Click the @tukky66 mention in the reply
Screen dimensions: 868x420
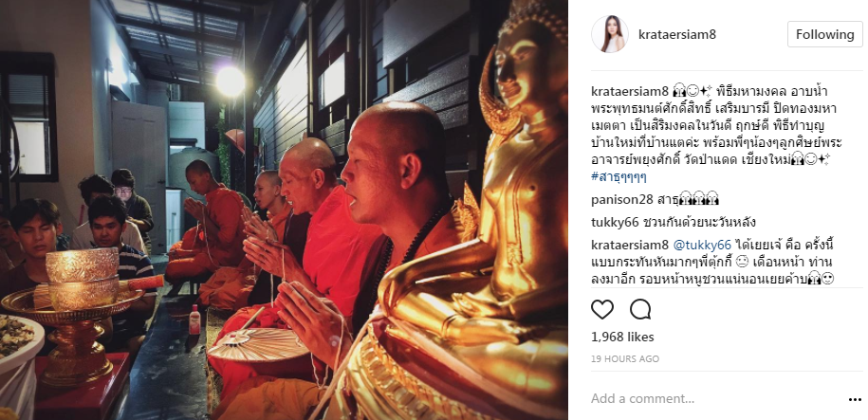click(702, 245)
